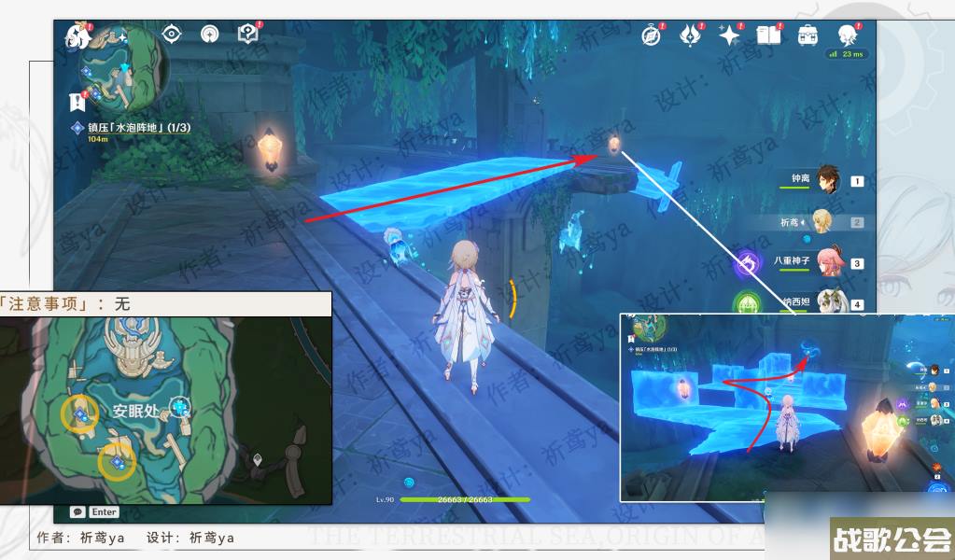The image size is (955, 560).
Task: Click the 战歌公会 logo
Action: click(x=892, y=539)
